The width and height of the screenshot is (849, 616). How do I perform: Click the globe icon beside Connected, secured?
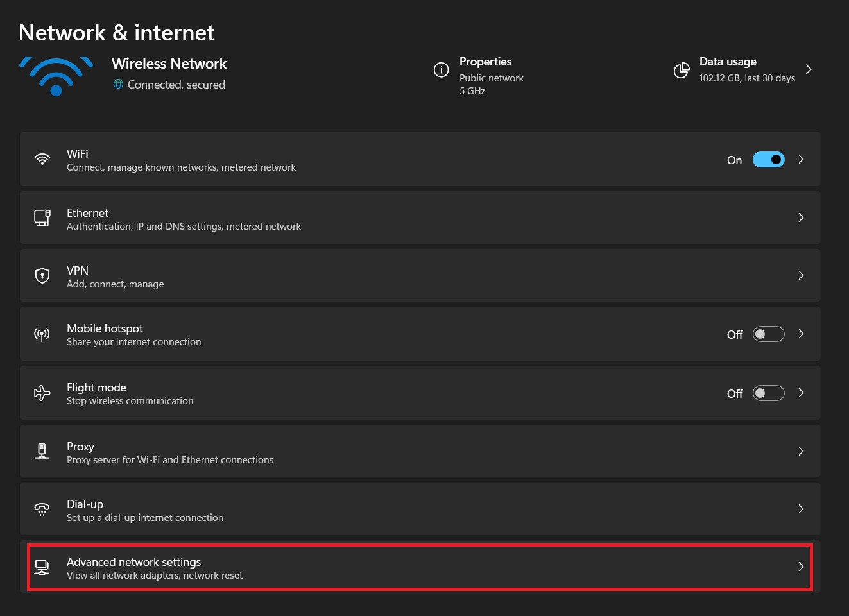(x=118, y=84)
